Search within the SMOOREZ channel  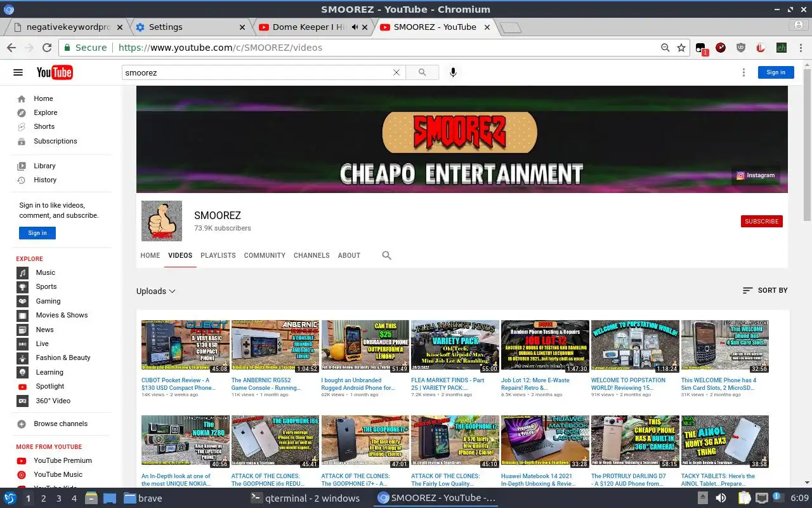click(x=386, y=255)
